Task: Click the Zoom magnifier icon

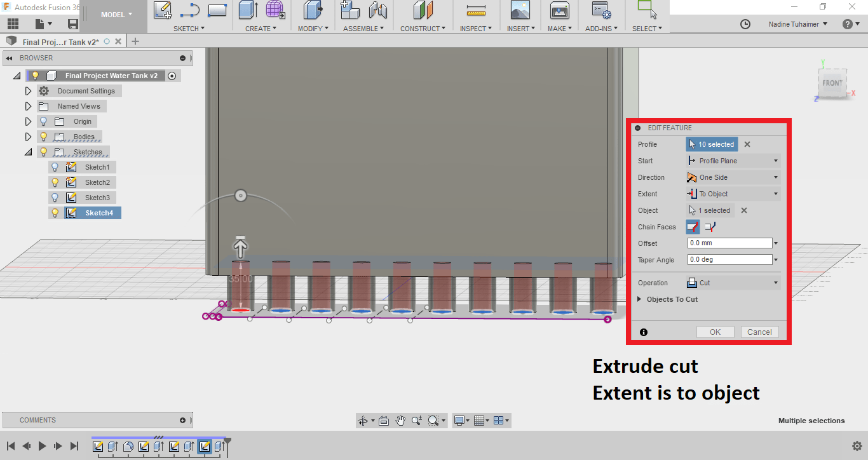Action: coord(416,421)
